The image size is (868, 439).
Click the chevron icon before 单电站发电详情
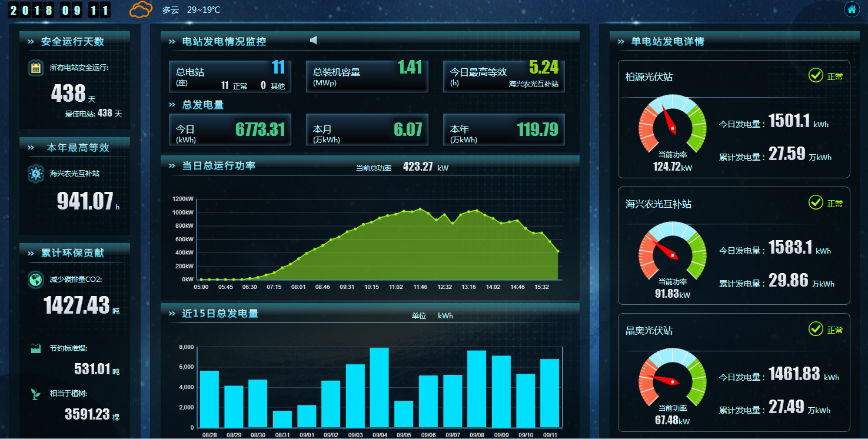[621, 42]
